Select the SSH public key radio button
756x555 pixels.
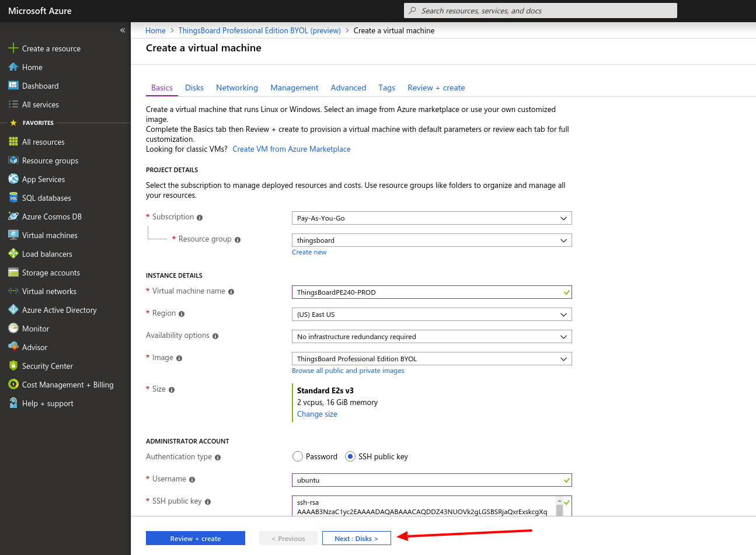(x=350, y=456)
